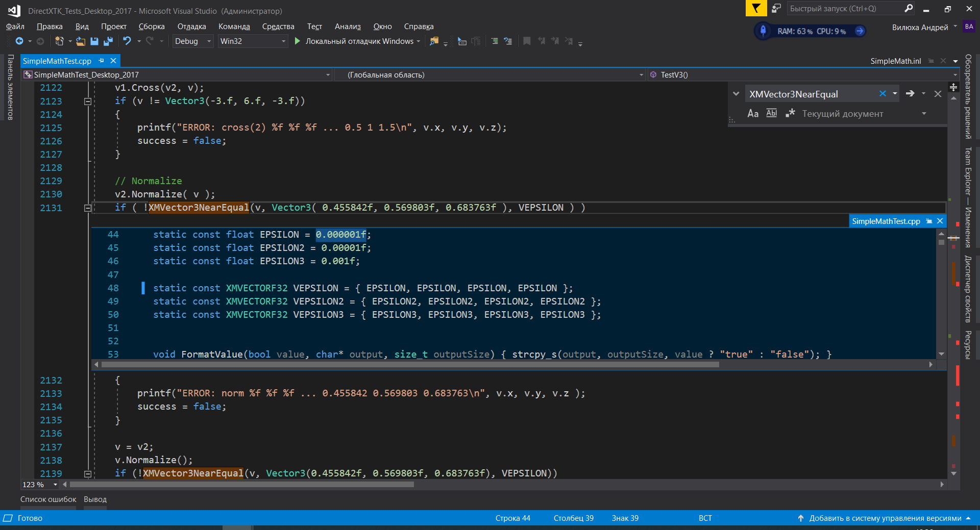This screenshot has width=980, height=530.
Task: Open the Debug configuration dropdown
Action: (x=208, y=41)
